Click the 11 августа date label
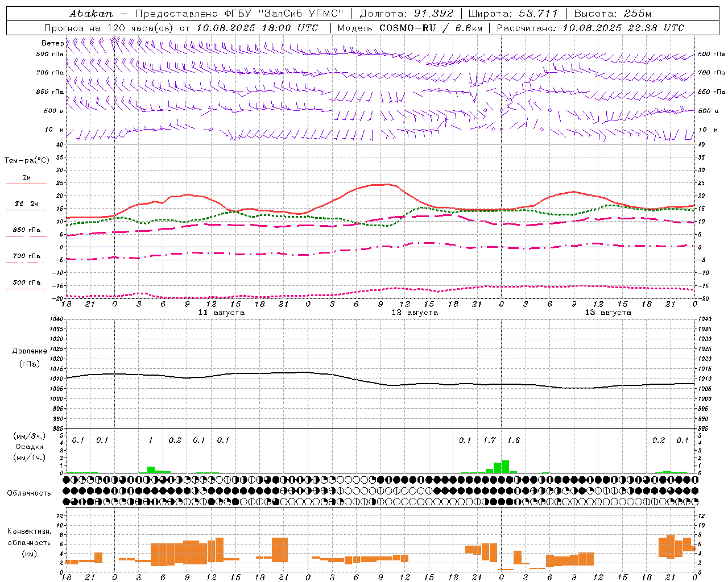 221,313
